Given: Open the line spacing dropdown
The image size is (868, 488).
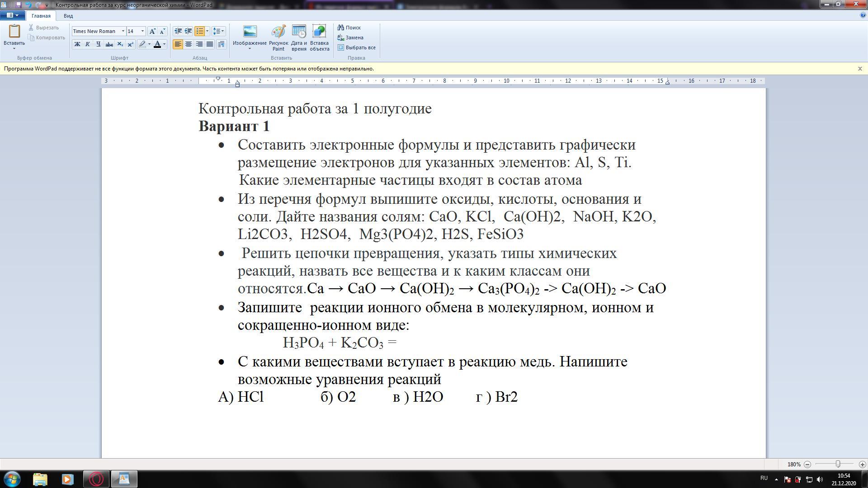Looking at the screenshot, I should tap(219, 31).
